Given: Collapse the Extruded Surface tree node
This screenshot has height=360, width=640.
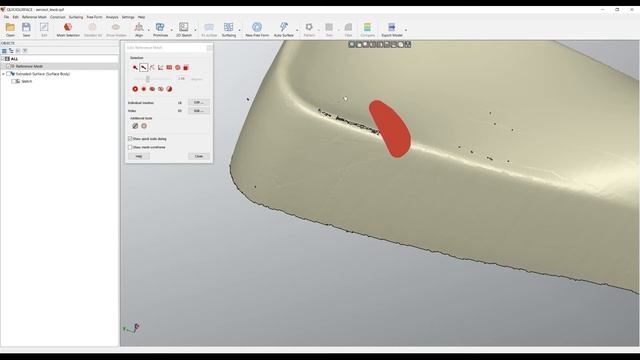Looking at the screenshot, I should [x=3, y=74].
